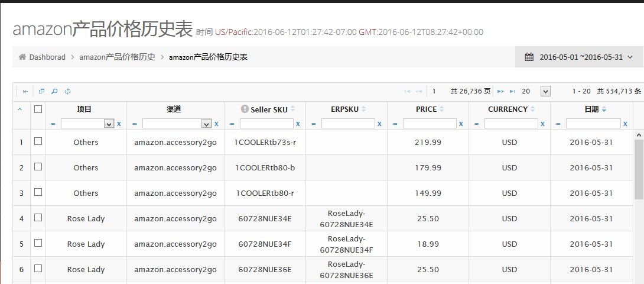The height and width of the screenshot is (284, 644).
Task: Click the 项目 filter equals operator
Action: (53, 124)
